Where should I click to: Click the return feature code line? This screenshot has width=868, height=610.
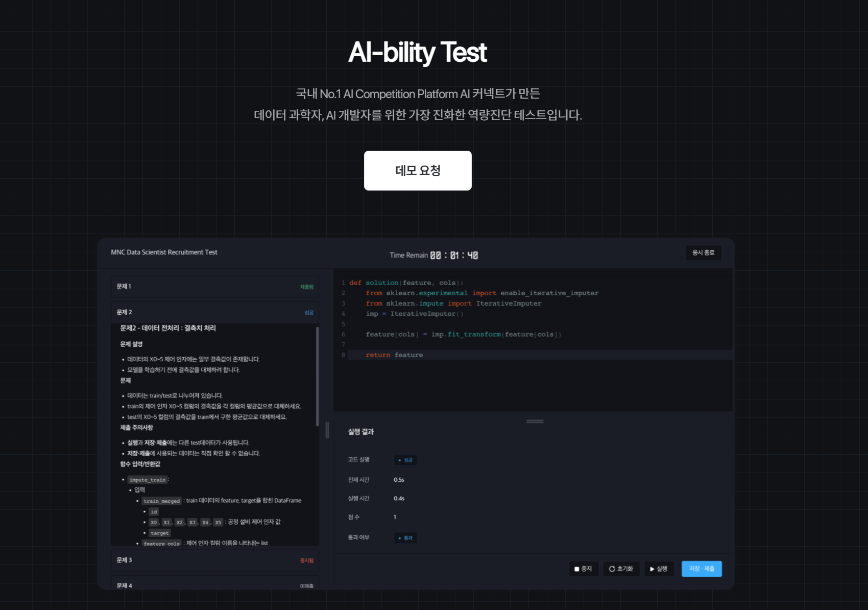pos(394,355)
